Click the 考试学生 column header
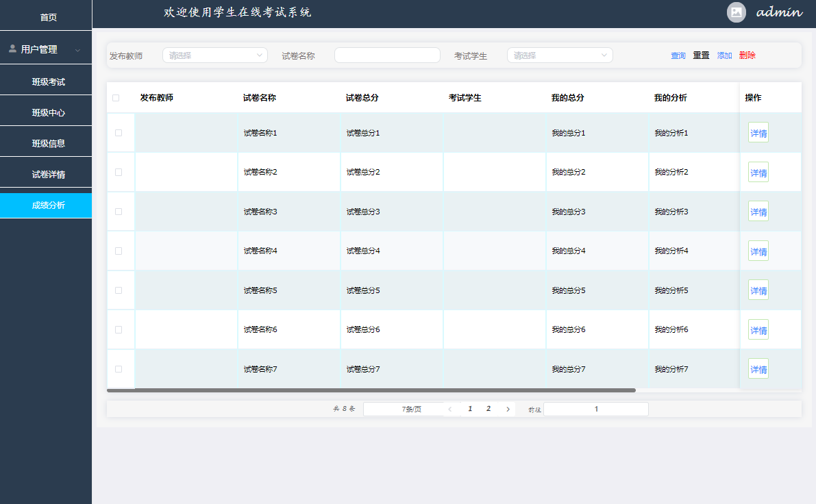 [x=465, y=98]
